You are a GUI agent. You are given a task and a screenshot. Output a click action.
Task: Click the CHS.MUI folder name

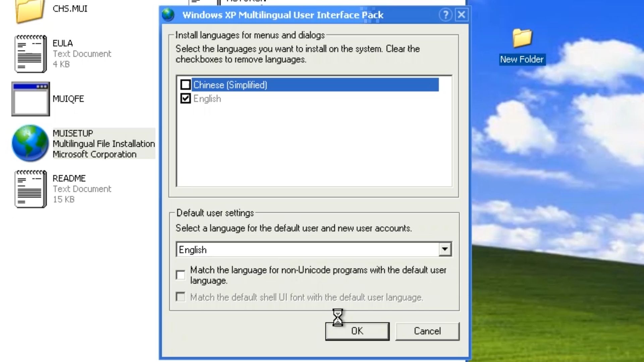coord(70,8)
